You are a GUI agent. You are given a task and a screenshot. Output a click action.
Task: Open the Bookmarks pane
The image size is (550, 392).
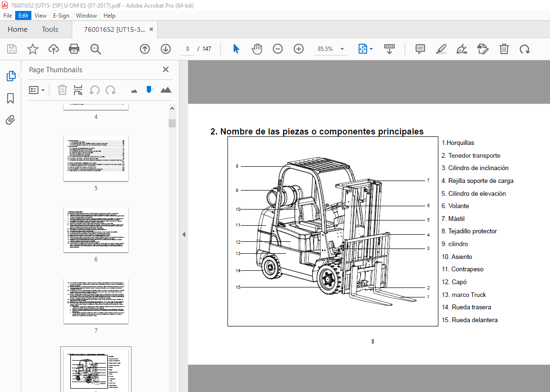point(10,98)
